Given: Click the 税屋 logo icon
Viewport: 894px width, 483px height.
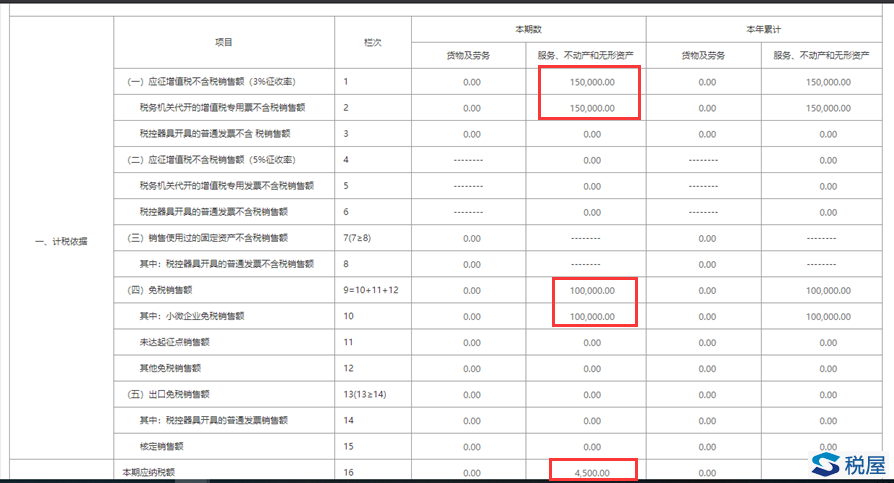Looking at the screenshot, I should pyautogui.click(x=826, y=465).
